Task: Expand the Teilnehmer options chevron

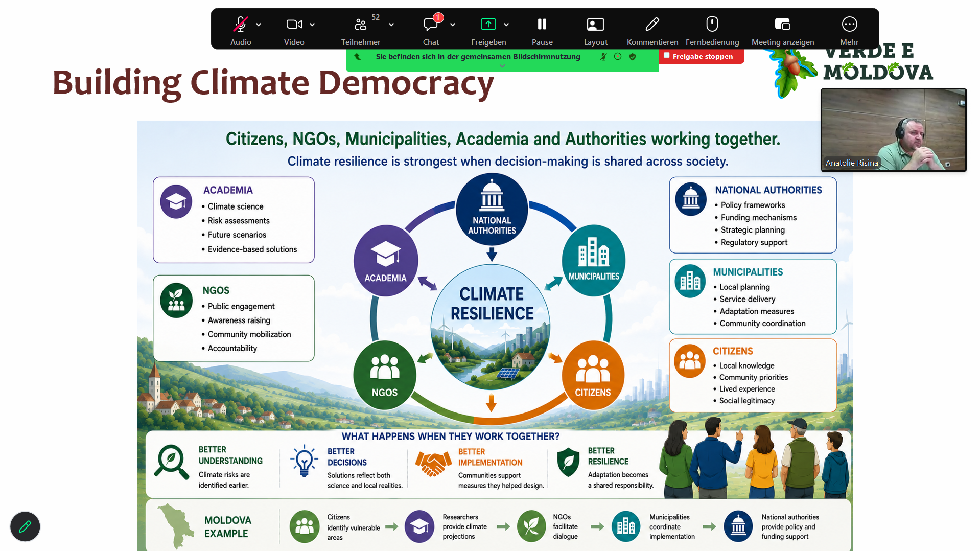Action: (x=391, y=25)
